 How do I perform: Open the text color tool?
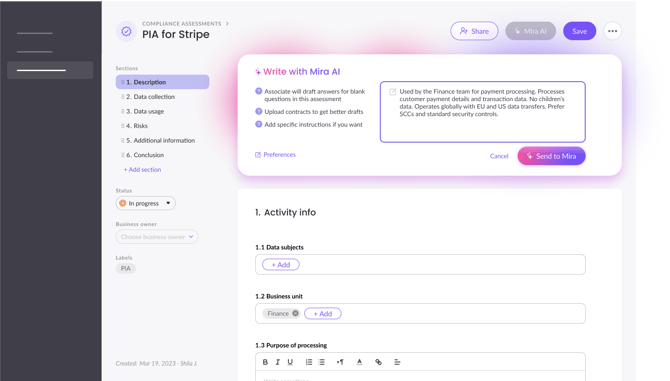359,362
